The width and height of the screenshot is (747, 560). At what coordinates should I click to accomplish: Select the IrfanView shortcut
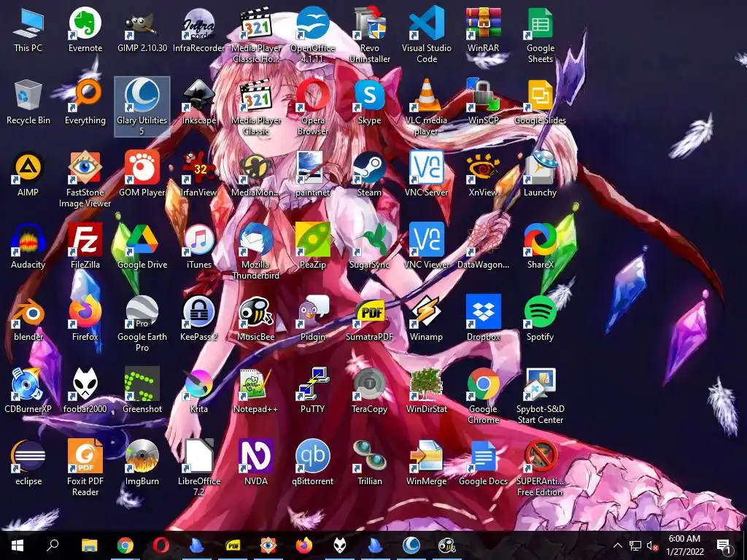coord(198,174)
